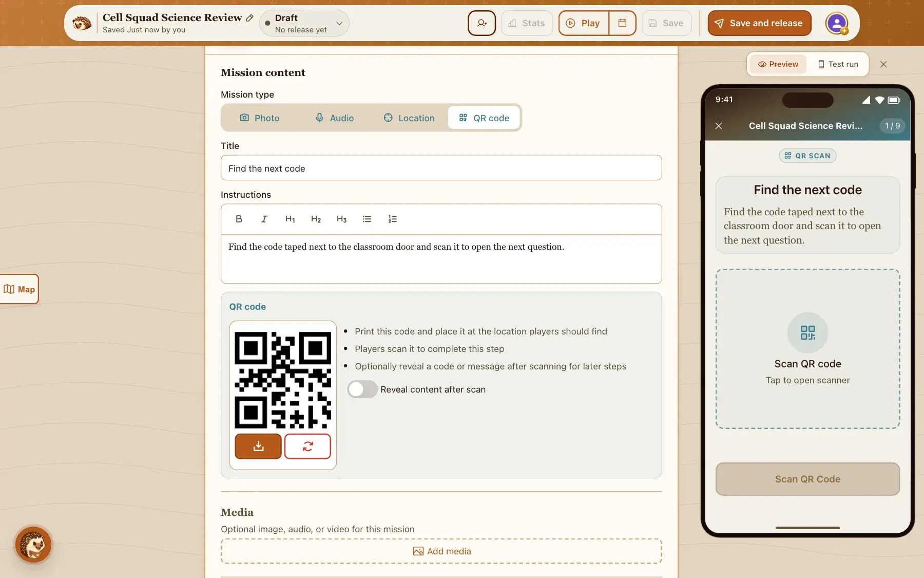Apply Heading 2 style
The height and width of the screenshot is (578, 924).
[316, 219]
